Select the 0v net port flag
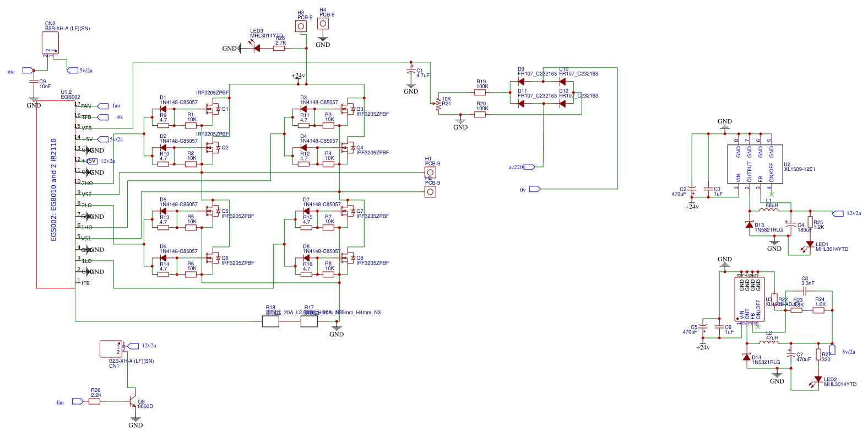This screenshot has height=435, width=868. coord(534,189)
